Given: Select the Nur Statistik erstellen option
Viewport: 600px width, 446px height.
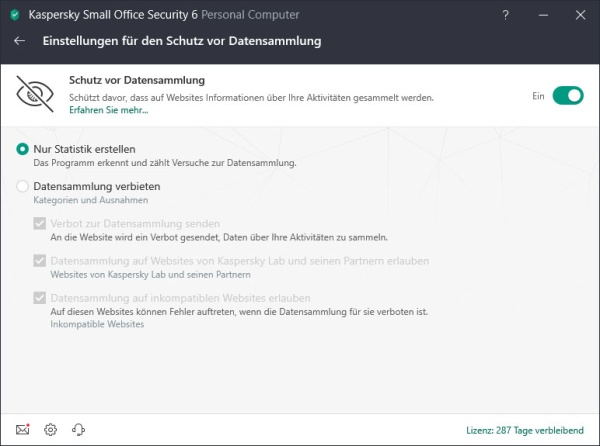Looking at the screenshot, I should point(22,149).
